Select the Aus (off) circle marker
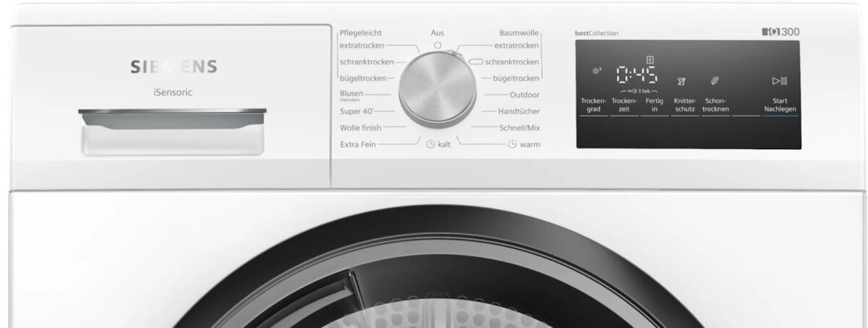 (x=438, y=45)
